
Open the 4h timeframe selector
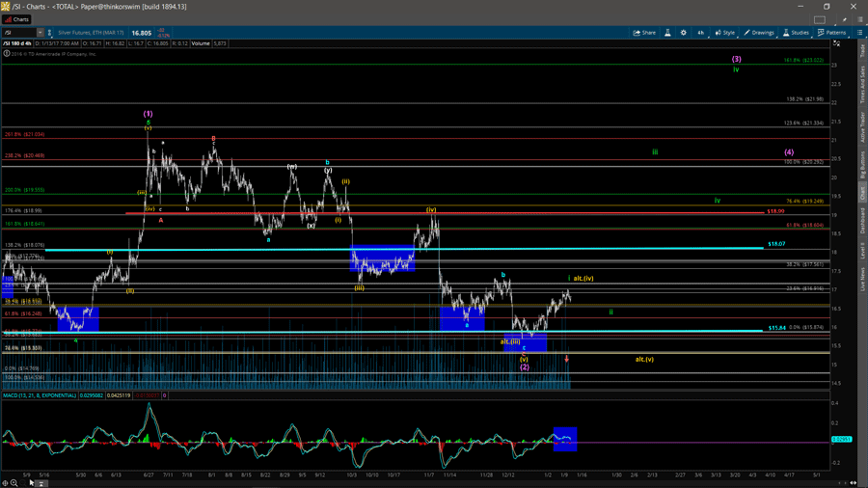pyautogui.click(x=701, y=33)
